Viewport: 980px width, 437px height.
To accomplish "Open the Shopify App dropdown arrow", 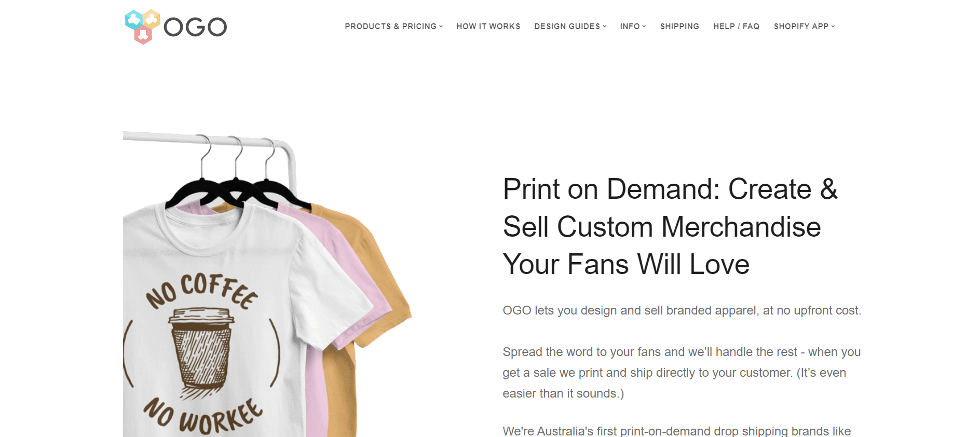I will coord(833,26).
